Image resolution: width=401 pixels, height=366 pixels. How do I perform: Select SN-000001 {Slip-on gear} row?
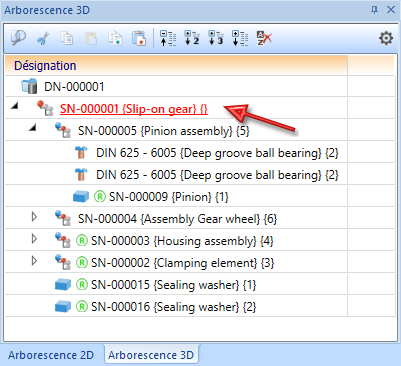176,109
